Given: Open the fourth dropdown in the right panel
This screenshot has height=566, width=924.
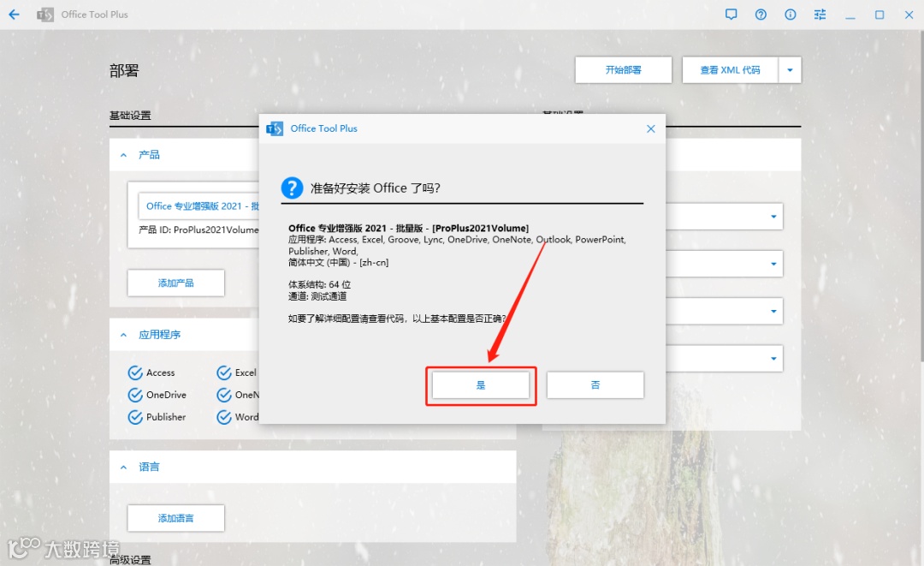Looking at the screenshot, I should [x=773, y=359].
